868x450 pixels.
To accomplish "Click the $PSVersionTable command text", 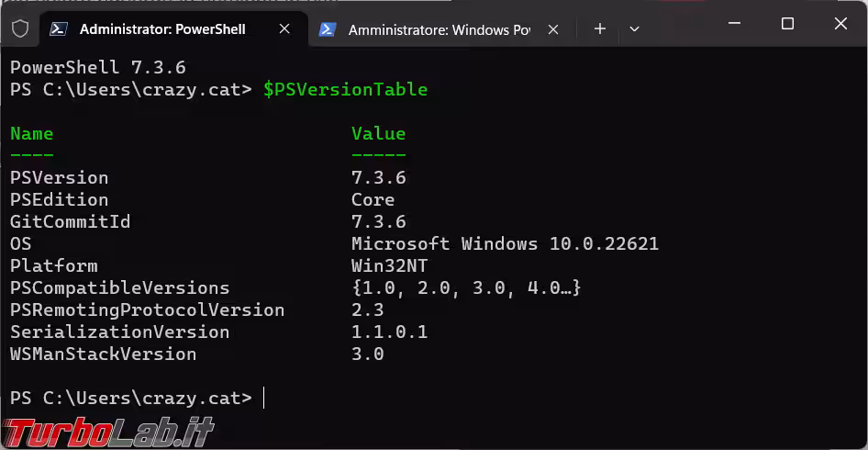I will [x=345, y=90].
